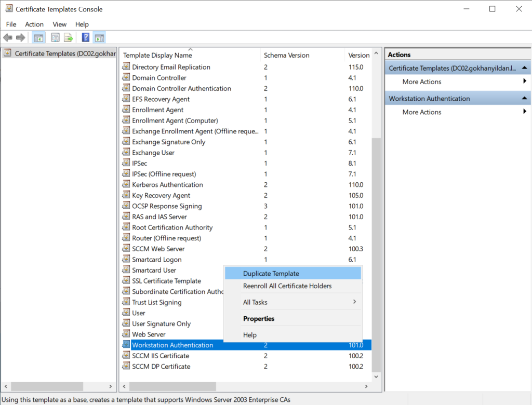
Task: Click the Back arrow toolbar icon
Action: [x=8, y=38]
